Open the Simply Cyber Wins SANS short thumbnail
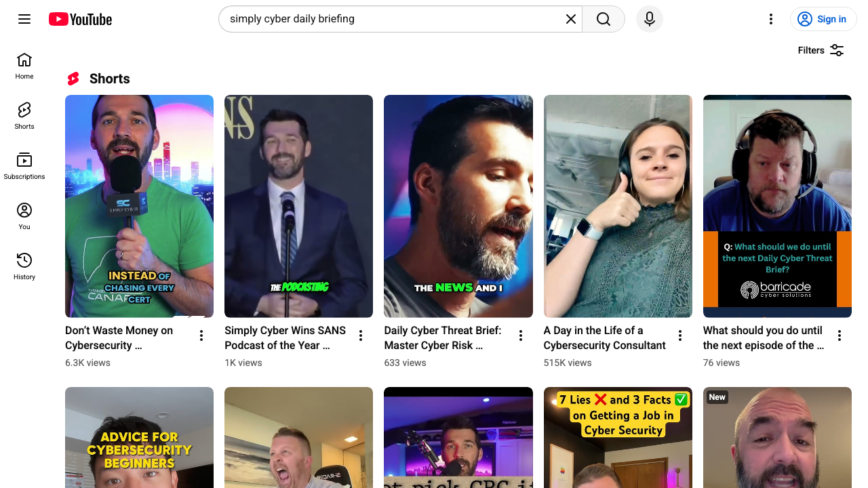The width and height of the screenshot is (868, 488). (x=298, y=206)
